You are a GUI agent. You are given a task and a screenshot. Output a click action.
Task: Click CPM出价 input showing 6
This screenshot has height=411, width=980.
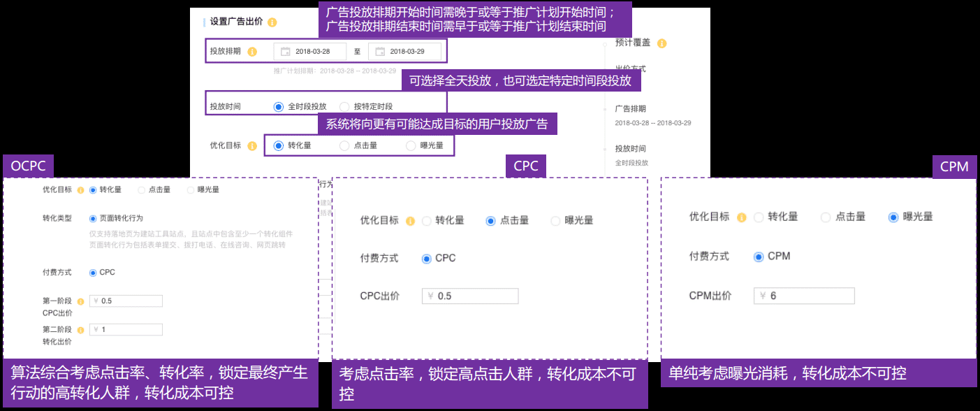[x=804, y=296]
